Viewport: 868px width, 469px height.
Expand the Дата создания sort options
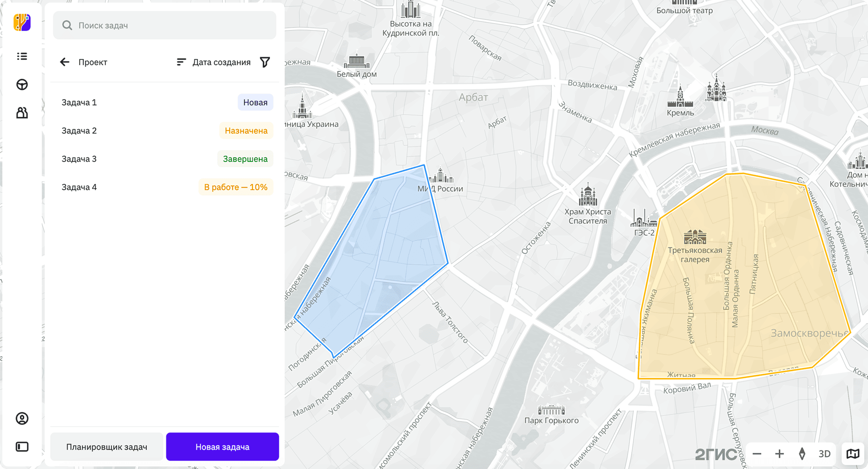[x=214, y=62]
